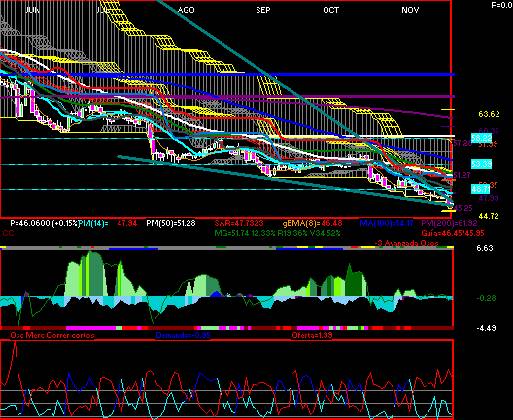513x420 pixels.
Task: Click the JUN month label
Action: pos(32,10)
